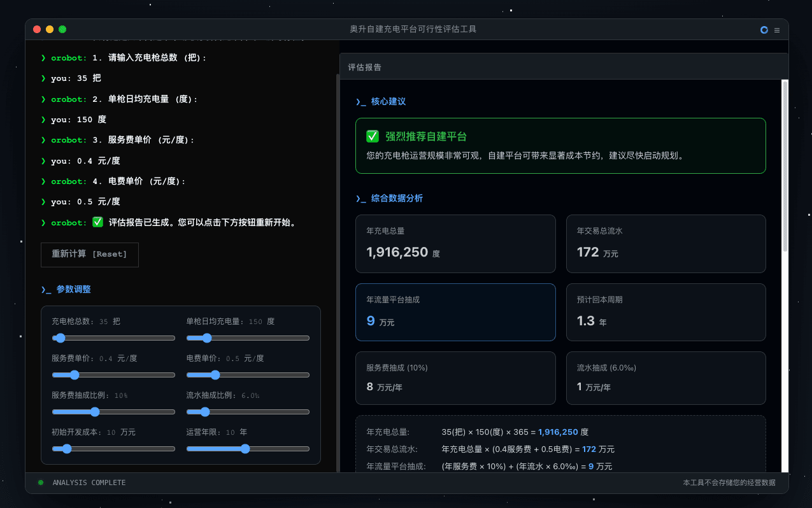Click the green checkmark in the recommendation card
Screen dimensions: 812x508
[x=373, y=136]
